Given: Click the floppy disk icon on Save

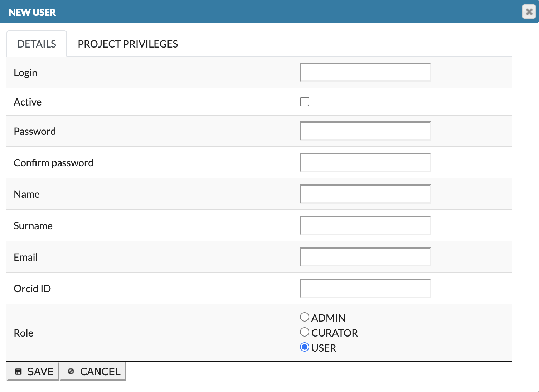Looking at the screenshot, I should tap(18, 372).
